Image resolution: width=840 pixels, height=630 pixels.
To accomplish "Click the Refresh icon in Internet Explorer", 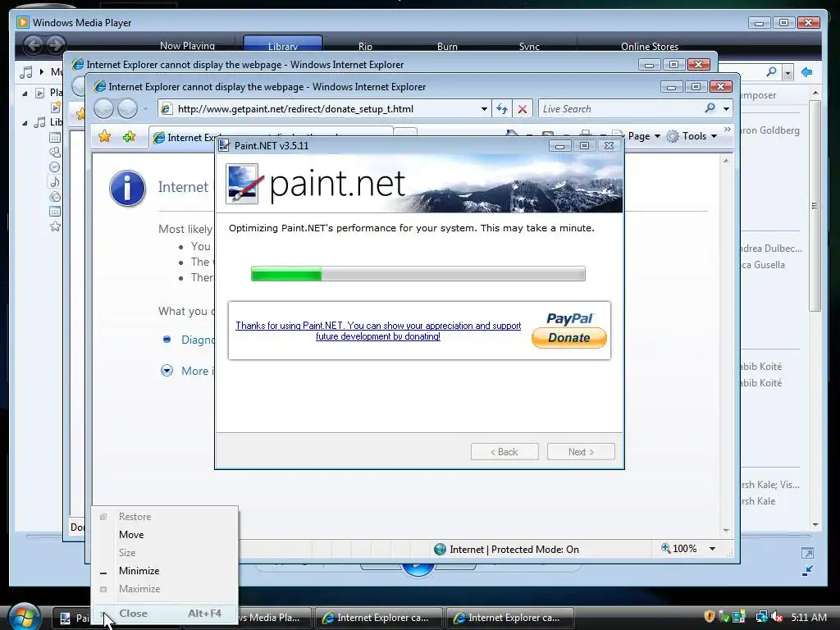I will (x=501, y=109).
